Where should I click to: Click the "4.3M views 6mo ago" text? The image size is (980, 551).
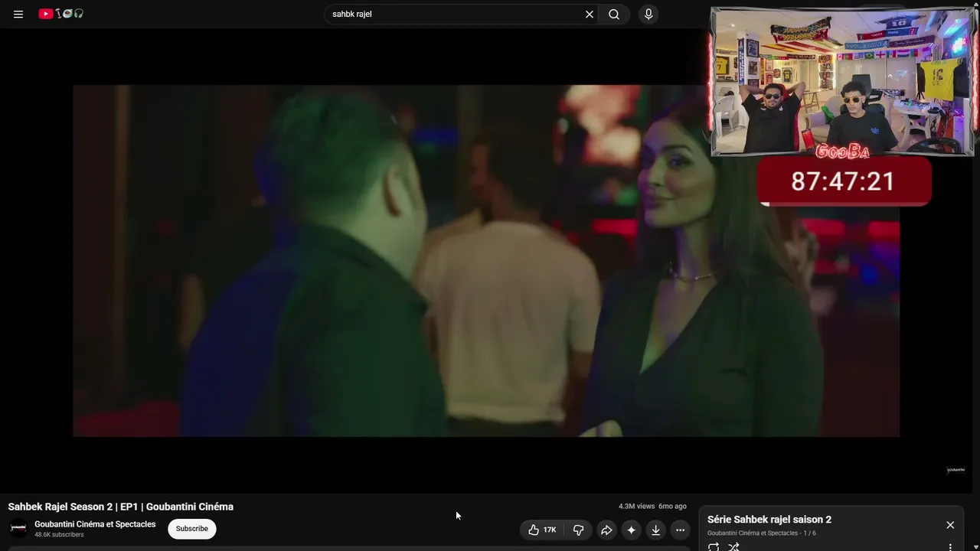652,507
